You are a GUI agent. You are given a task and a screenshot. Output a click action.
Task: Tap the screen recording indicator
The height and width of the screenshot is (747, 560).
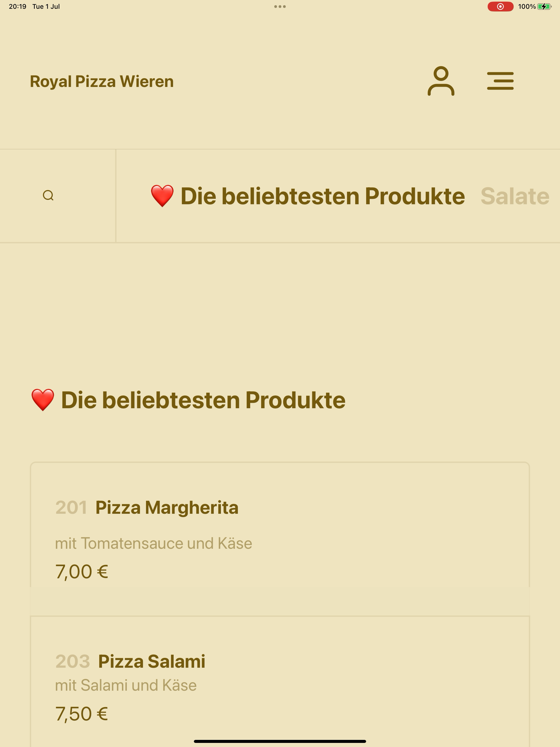pos(500,6)
